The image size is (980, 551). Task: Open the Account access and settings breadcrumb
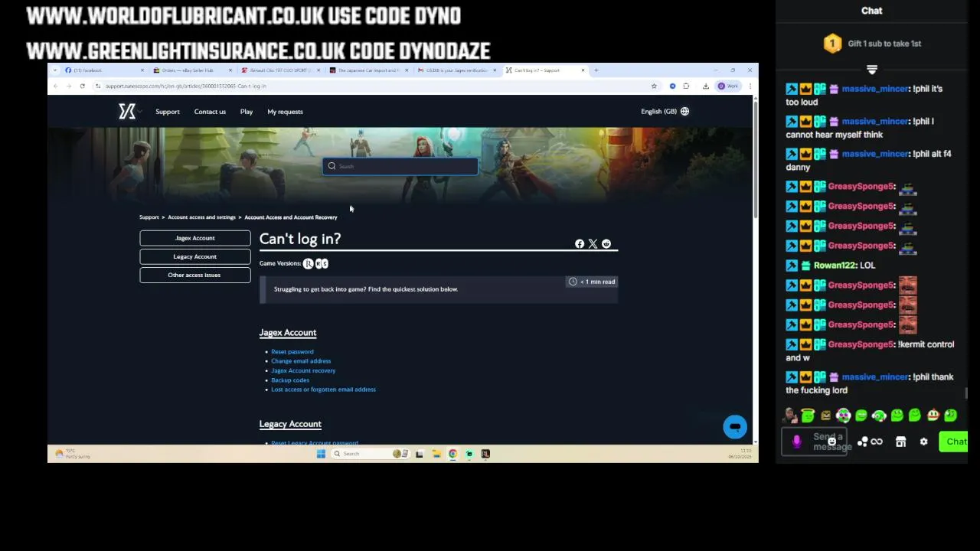201,217
